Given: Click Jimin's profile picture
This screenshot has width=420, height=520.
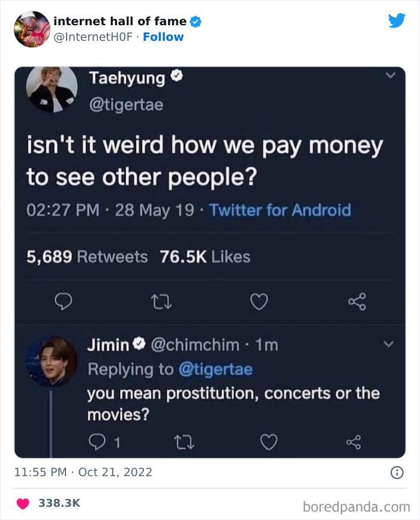Looking at the screenshot, I should click(53, 360).
